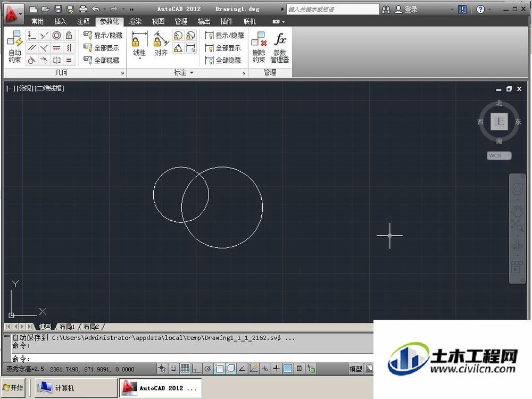Select the Radius dimensional constraint icon

pos(178,35)
